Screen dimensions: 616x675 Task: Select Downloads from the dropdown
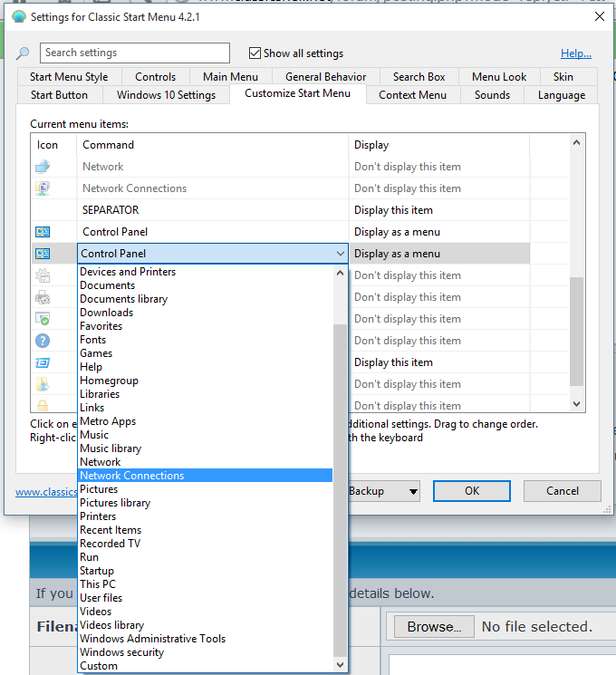point(106,313)
